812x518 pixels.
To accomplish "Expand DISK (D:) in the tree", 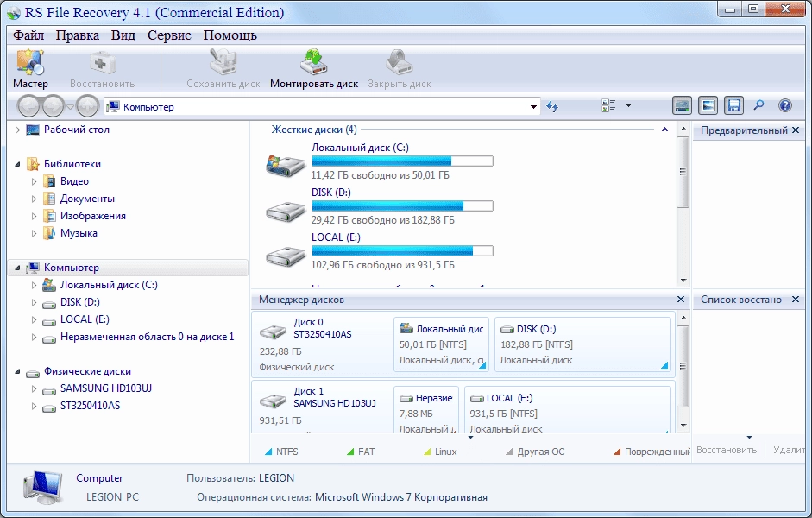I will click(35, 302).
